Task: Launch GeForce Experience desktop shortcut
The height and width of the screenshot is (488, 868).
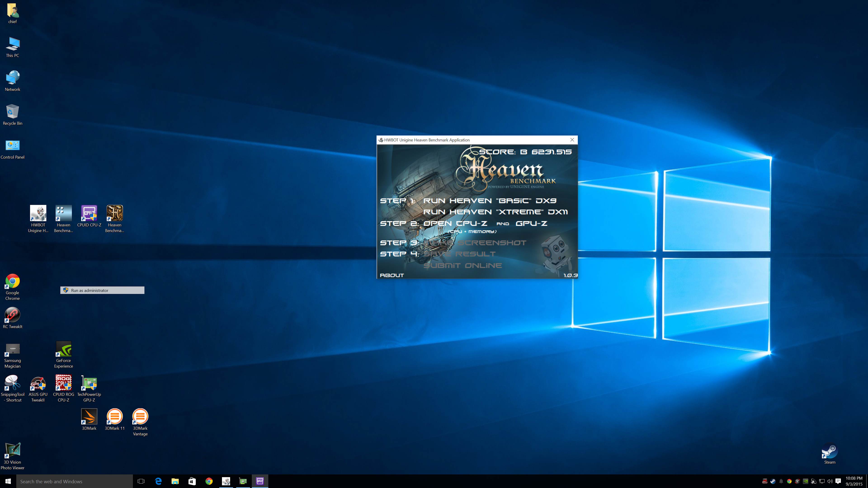Action: [63, 355]
